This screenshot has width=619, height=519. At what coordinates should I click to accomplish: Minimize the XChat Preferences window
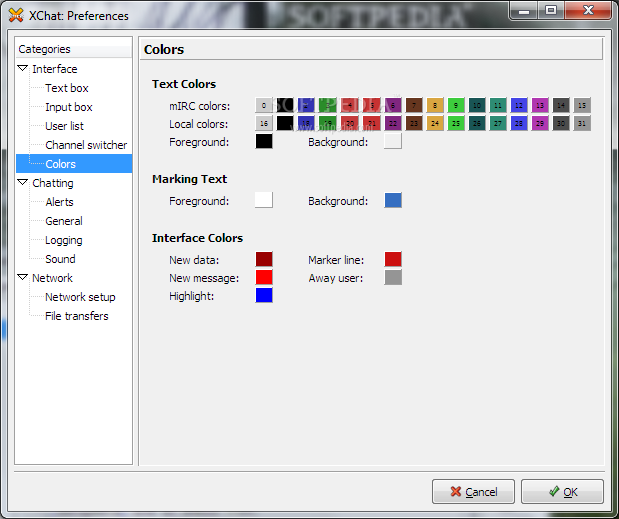tap(523, 10)
